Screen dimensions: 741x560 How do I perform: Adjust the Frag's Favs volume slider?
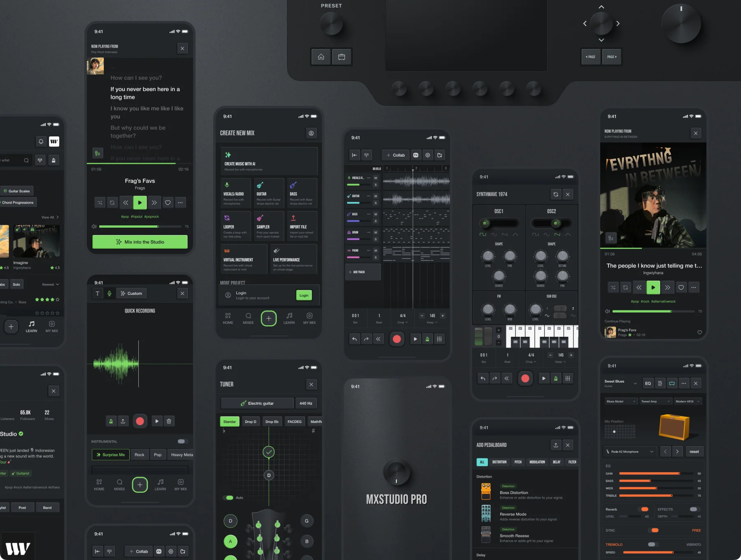tap(140, 226)
